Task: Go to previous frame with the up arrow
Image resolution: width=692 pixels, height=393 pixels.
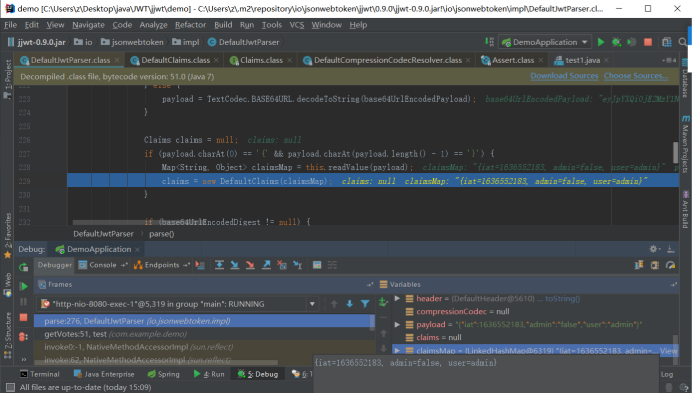Action: (334, 304)
